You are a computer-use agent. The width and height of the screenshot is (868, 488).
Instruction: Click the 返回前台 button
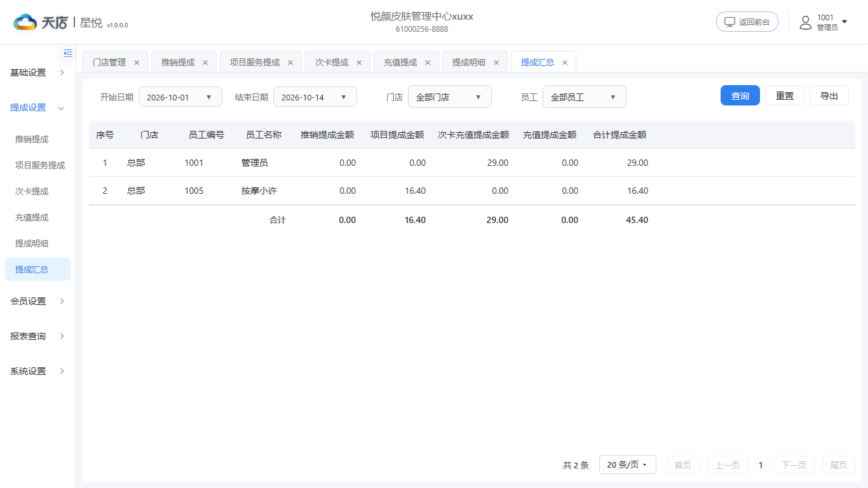(747, 22)
